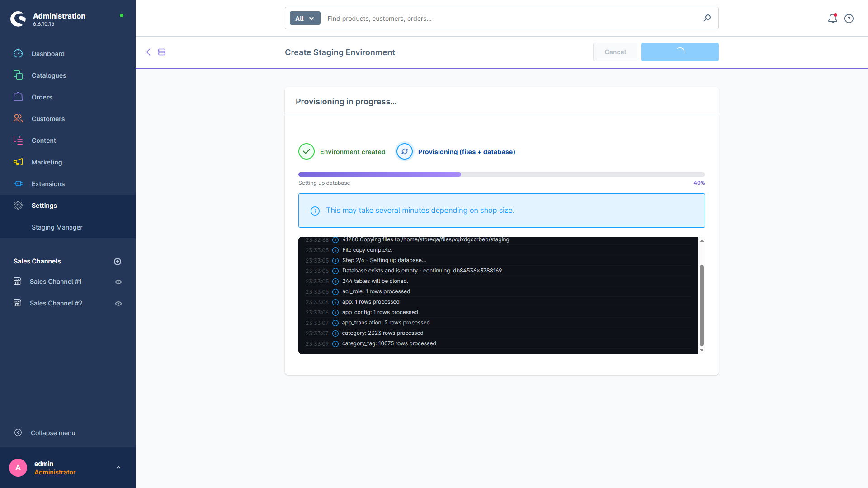868x488 pixels.
Task: Toggle visibility eye for Sales Channel #2
Action: (x=118, y=304)
